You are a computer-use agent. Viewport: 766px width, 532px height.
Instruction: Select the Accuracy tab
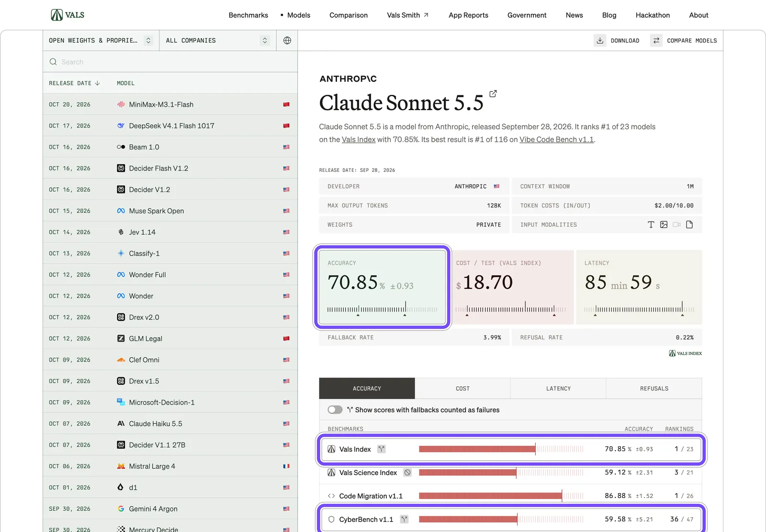pyautogui.click(x=367, y=388)
